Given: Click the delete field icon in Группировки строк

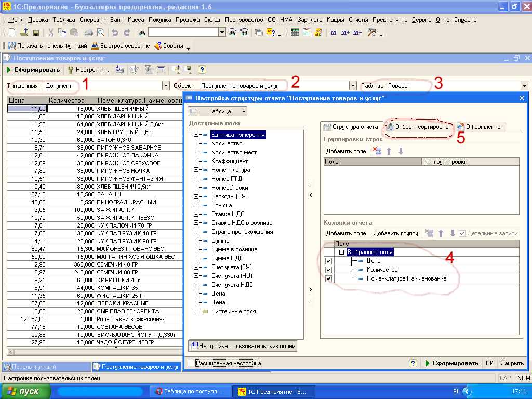Looking at the screenshot, I should coord(377,151).
